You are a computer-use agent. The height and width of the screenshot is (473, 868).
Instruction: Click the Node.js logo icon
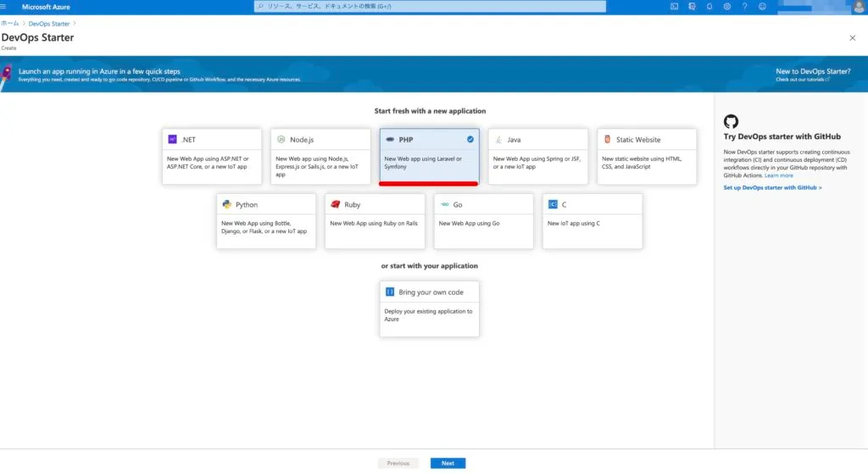[281, 140]
